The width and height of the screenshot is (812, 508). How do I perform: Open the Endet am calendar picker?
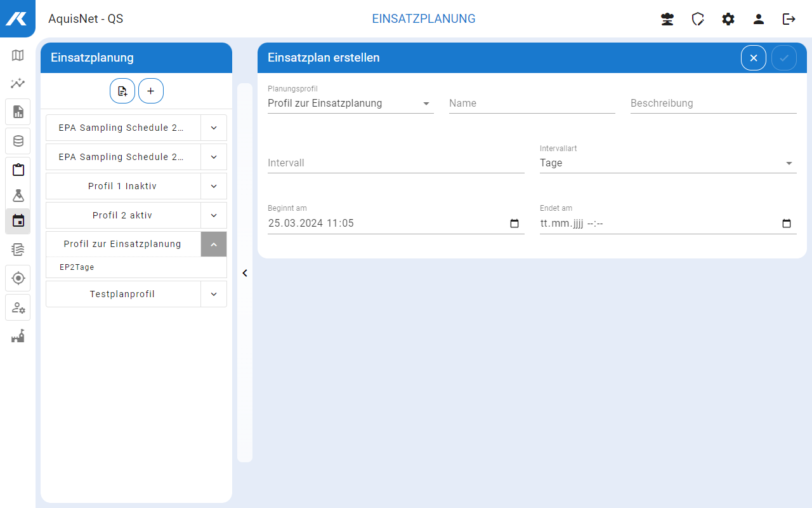coord(787,224)
